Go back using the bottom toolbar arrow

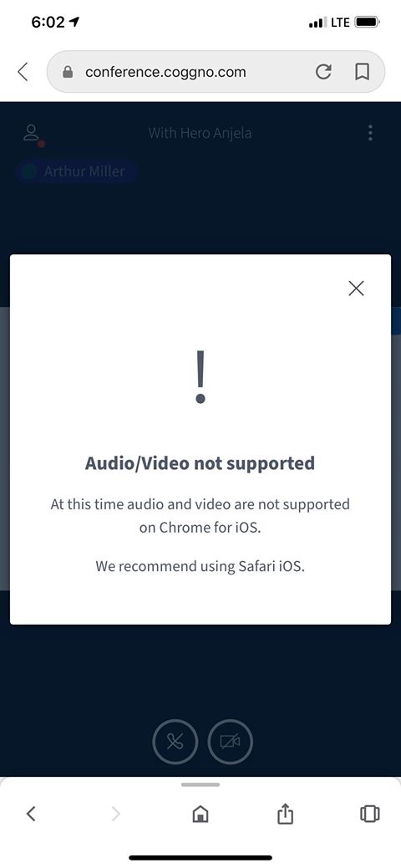31,813
